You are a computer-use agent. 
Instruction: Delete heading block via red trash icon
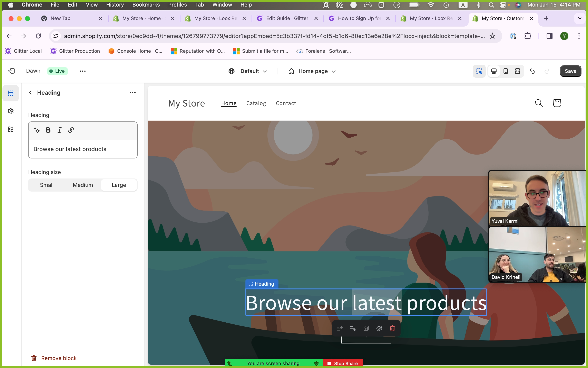pyautogui.click(x=392, y=329)
